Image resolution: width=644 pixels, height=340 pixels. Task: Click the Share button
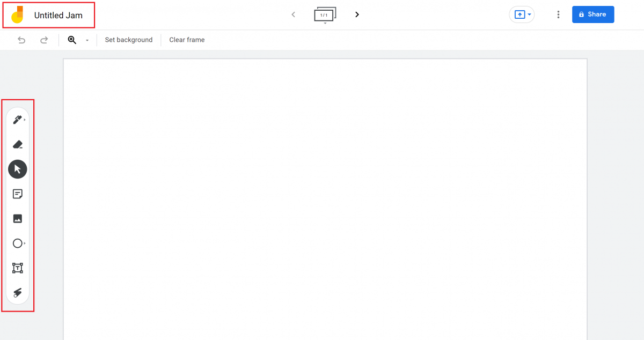click(593, 14)
